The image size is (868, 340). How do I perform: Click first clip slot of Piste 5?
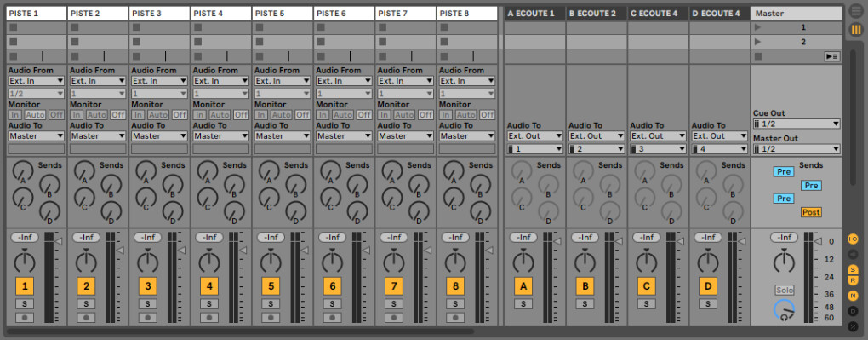click(x=283, y=27)
